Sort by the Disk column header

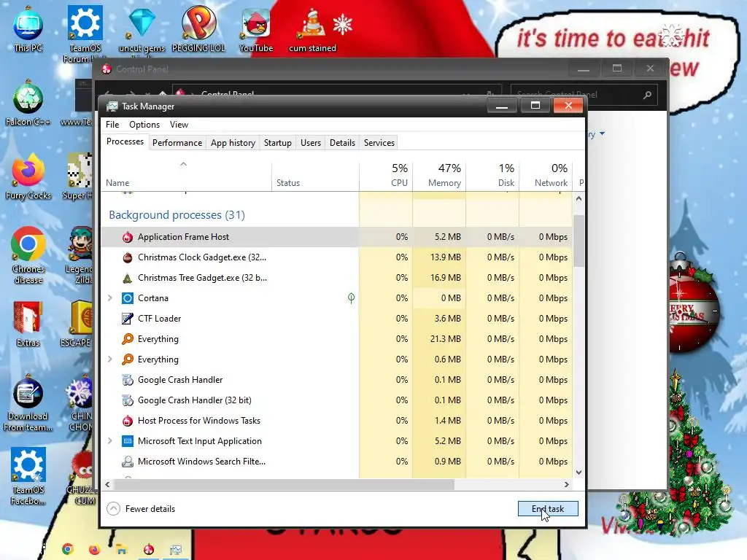coord(492,175)
